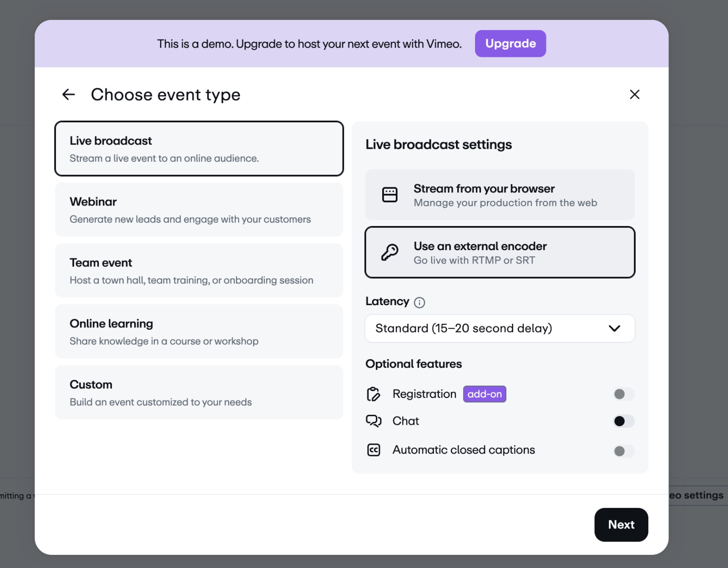Image resolution: width=728 pixels, height=568 pixels.
Task: Choose the Online learning event type
Action: tap(199, 332)
